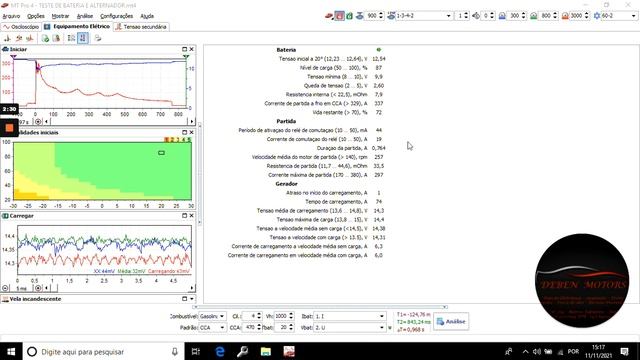Click the zoom circle icon left of 5 ms
640x360 pixels.
(5, 288)
